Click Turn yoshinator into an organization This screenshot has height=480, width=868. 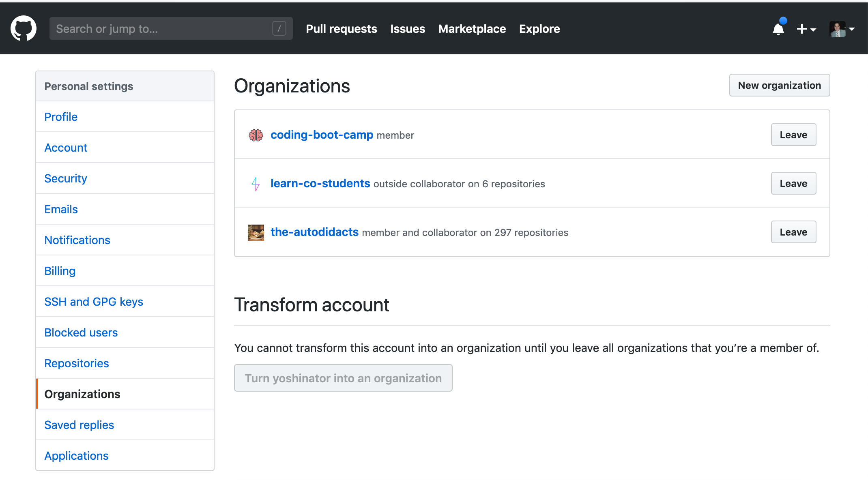pos(343,378)
